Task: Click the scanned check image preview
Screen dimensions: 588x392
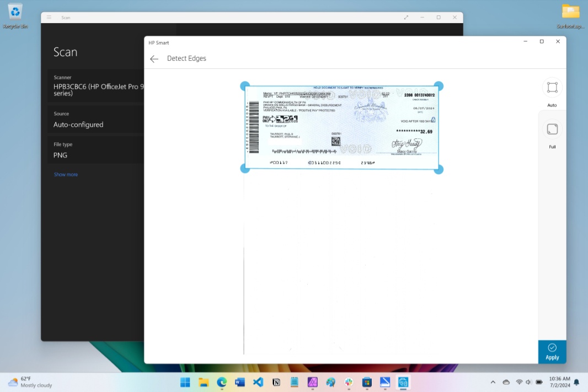Action: (x=342, y=127)
